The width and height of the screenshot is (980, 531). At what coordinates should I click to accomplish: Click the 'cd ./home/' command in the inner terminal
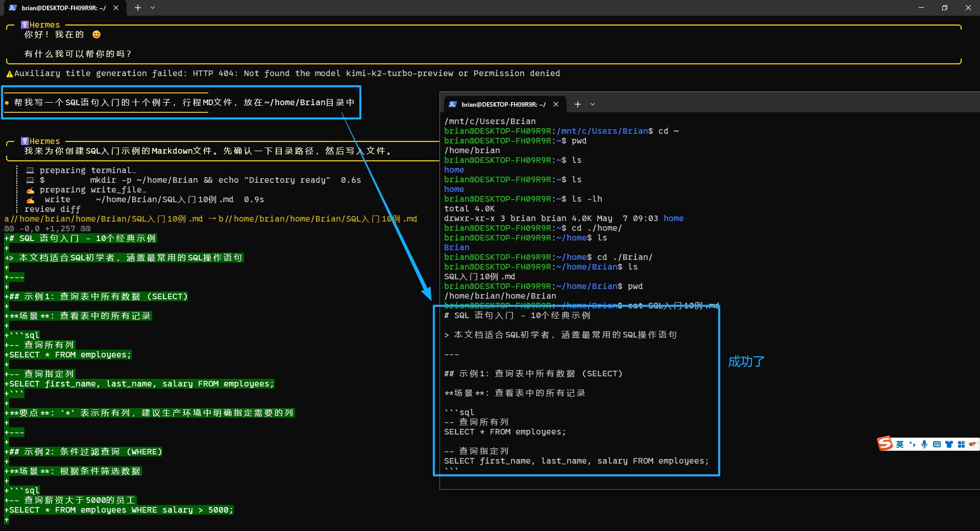click(x=597, y=228)
